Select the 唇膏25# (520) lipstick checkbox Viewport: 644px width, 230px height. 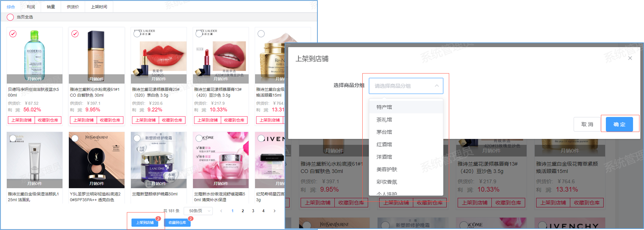click(137, 34)
